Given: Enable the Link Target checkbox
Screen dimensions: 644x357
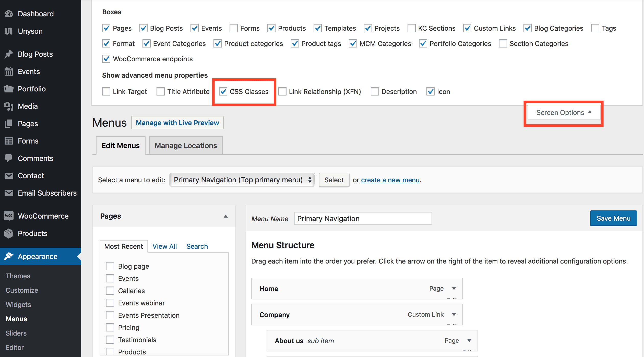Looking at the screenshot, I should coord(106,92).
